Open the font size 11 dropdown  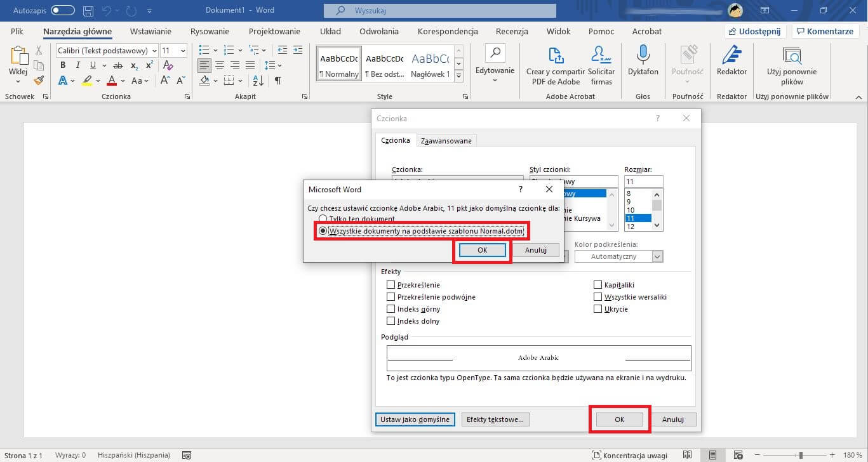click(184, 51)
